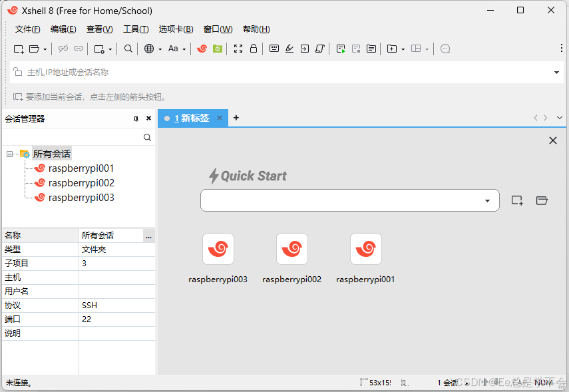
Task: Open the 帮助(H) menu
Action: [x=256, y=29]
